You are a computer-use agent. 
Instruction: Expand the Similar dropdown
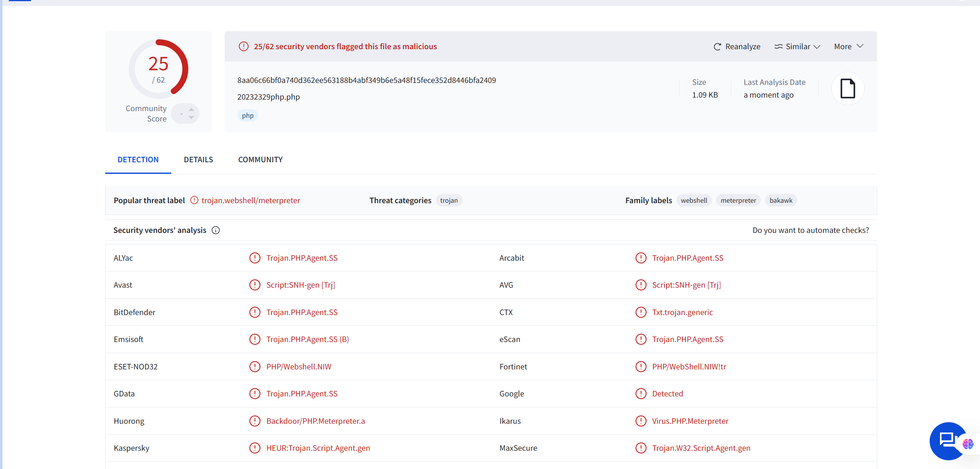click(797, 47)
